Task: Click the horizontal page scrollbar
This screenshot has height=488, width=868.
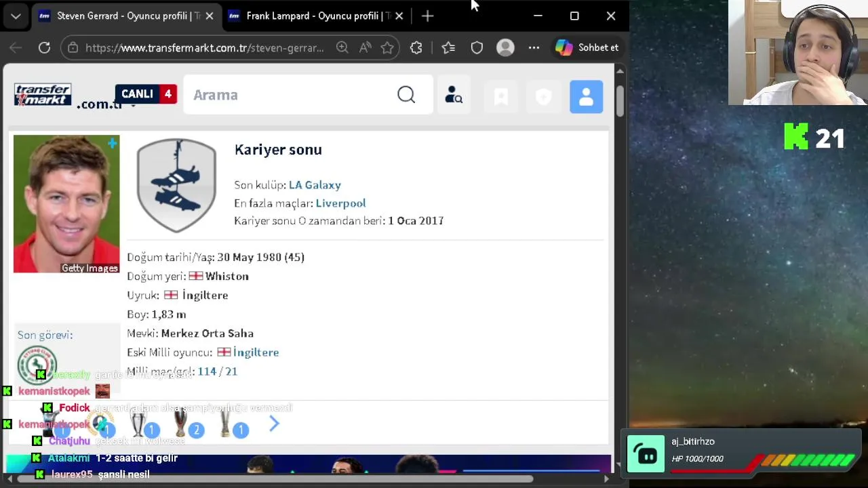Action: 275,479
